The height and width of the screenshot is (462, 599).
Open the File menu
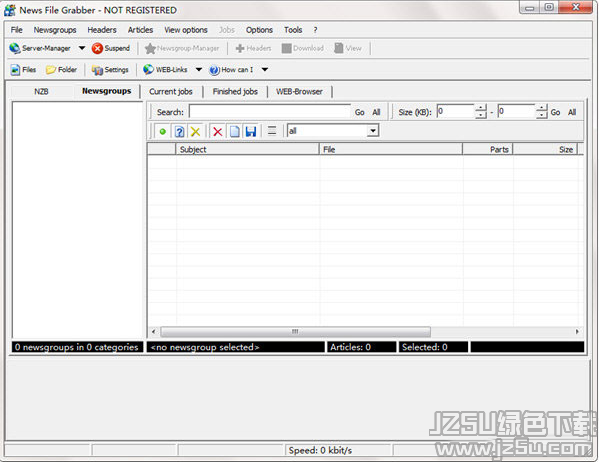click(x=16, y=30)
